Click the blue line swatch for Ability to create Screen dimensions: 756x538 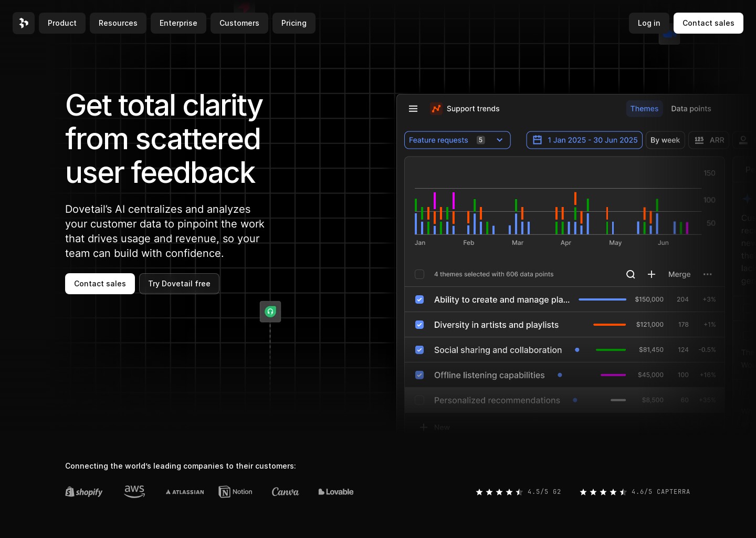coord(602,299)
